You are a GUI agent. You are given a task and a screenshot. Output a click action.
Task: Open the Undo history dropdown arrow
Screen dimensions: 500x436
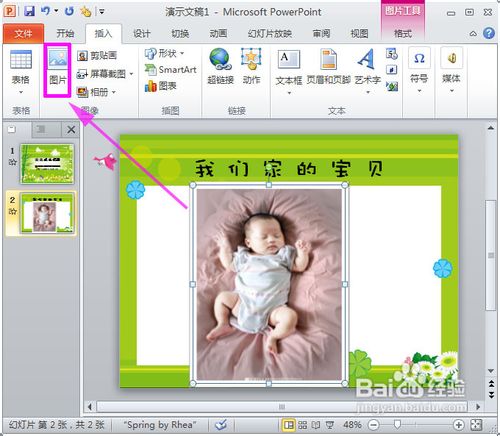pyautogui.click(x=56, y=11)
